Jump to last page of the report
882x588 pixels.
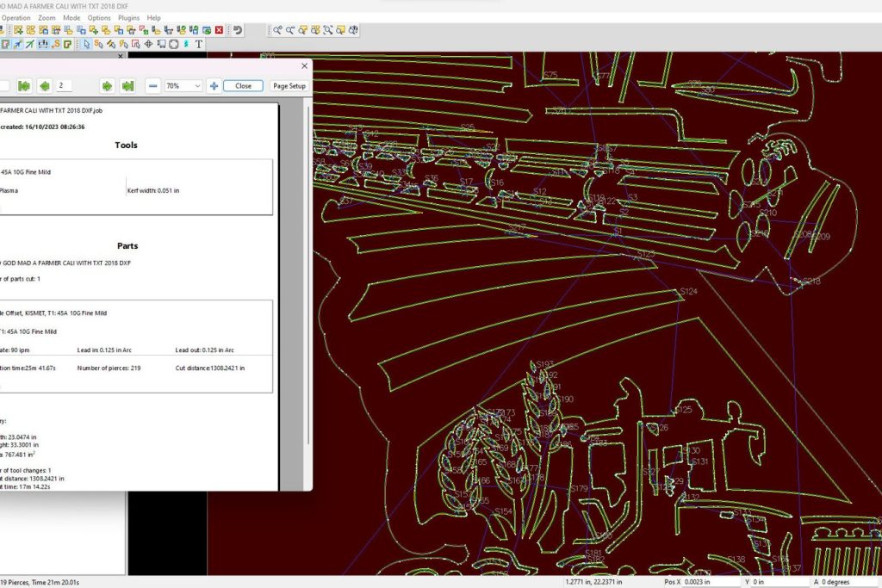(127, 86)
